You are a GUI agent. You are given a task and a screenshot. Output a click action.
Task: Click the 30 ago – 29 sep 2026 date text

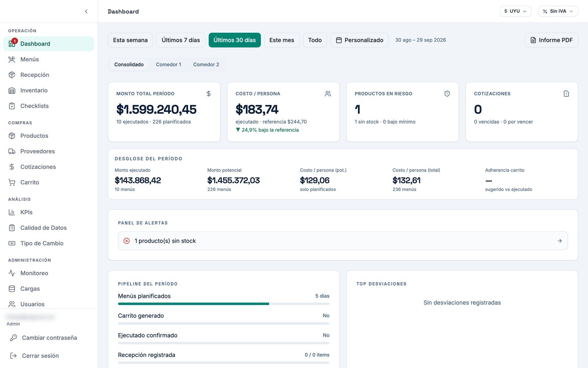[x=420, y=40]
